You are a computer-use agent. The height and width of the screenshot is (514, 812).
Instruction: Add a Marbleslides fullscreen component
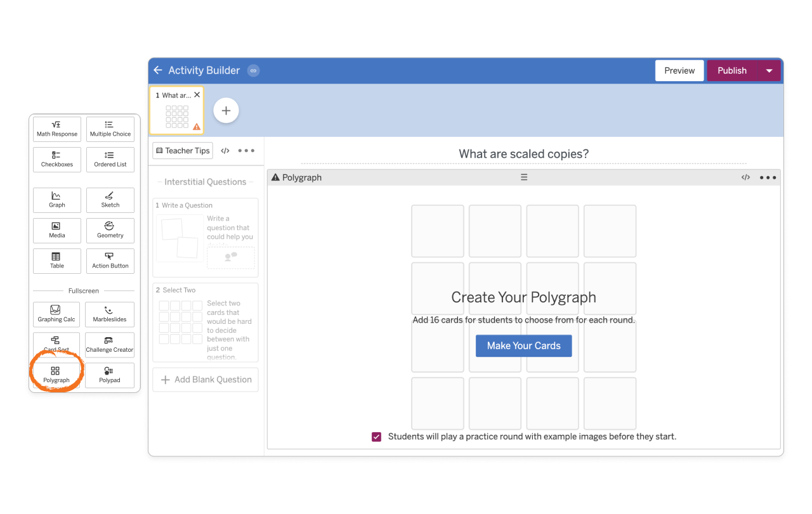[109, 314]
